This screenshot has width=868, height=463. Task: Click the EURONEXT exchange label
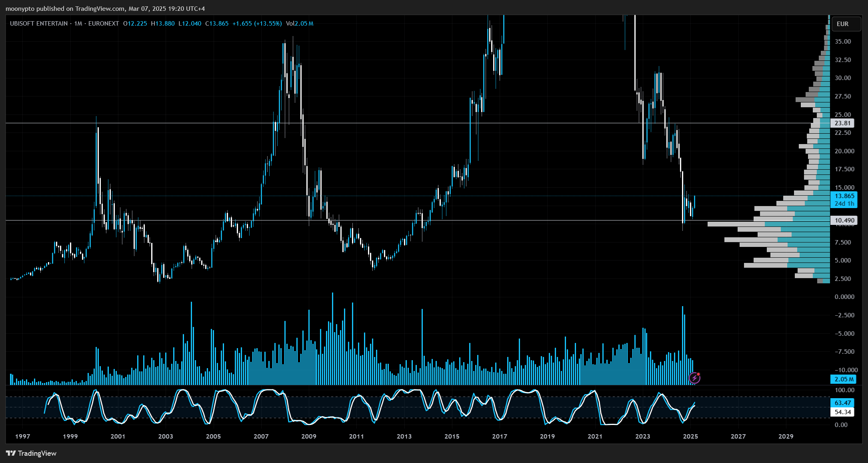pyautogui.click(x=104, y=24)
